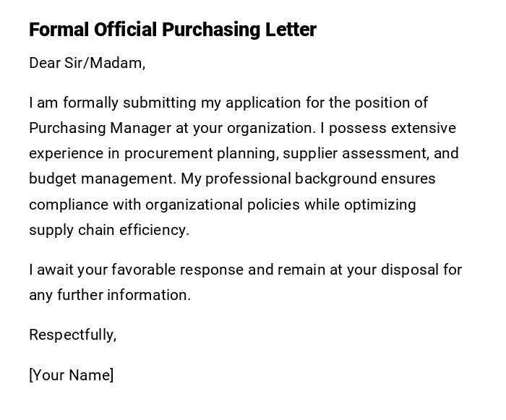Image resolution: width=506 pixels, height=420 pixels.
Task: Click the "Dear Sir/Madam," salutation
Action: click(x=87, y=63)
